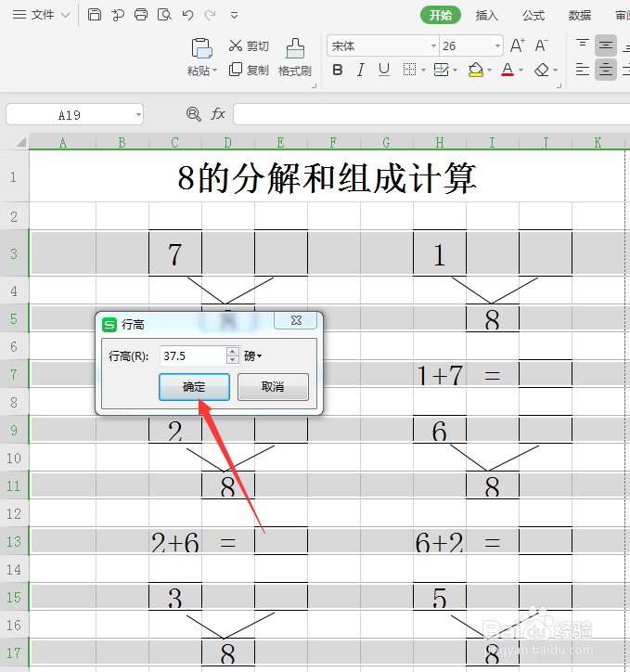Click the magnifier icon beside formula bar
The height and width of the screenshot is (672, 630).
[x=194, y=114]
